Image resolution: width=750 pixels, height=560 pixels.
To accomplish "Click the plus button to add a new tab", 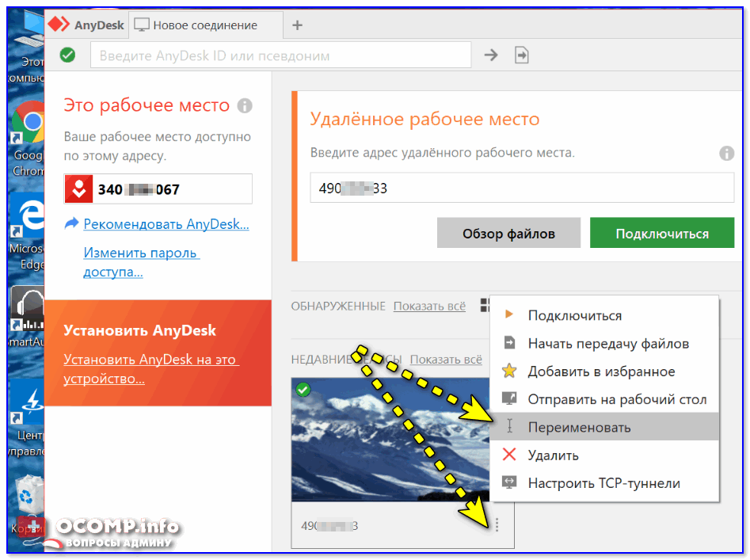I will [298, 25].
